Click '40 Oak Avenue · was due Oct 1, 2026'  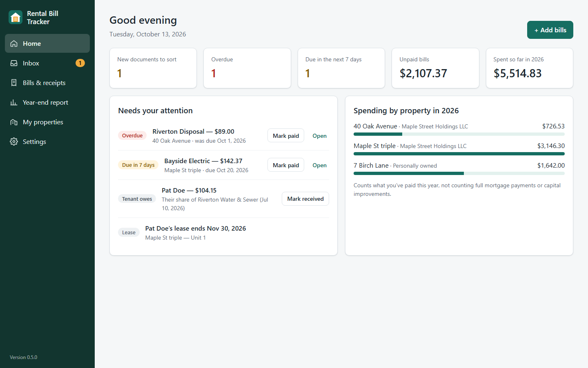(199, 141)
